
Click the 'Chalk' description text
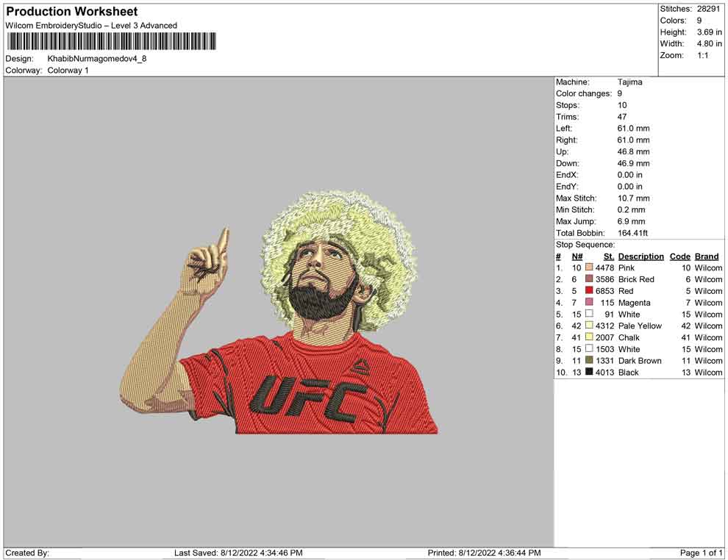click(629, 337)
